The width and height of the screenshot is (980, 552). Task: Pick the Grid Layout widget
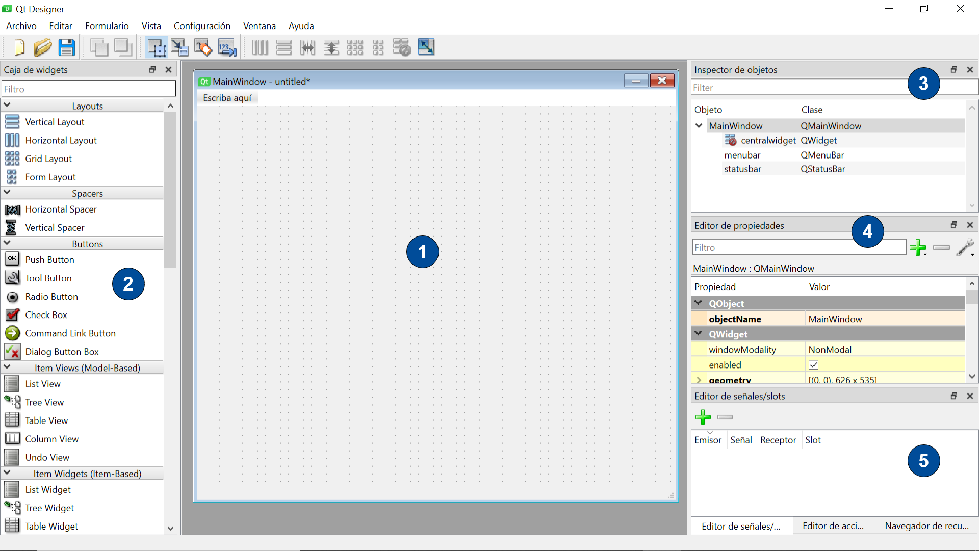(48, 159)
